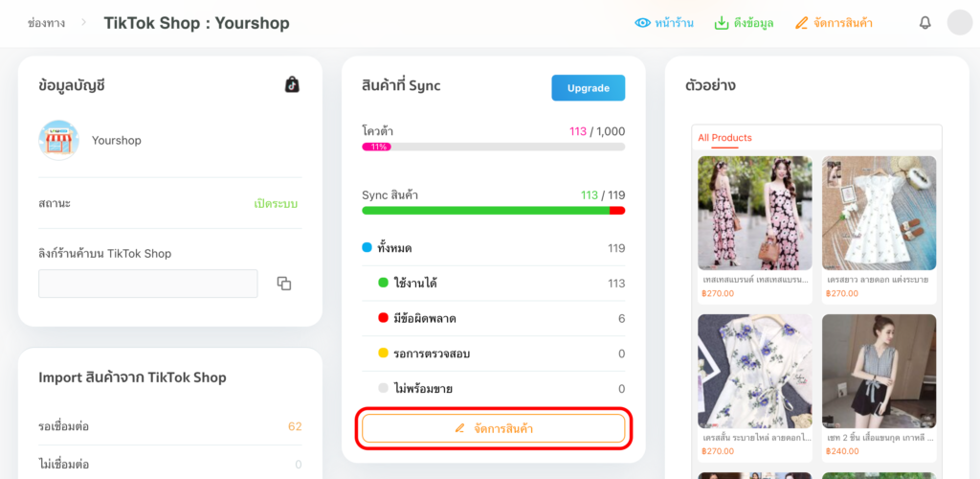Click the eye icon for หน้าร้าน
The height and width of the screenshot is (479, 980).
coord(643,23)
